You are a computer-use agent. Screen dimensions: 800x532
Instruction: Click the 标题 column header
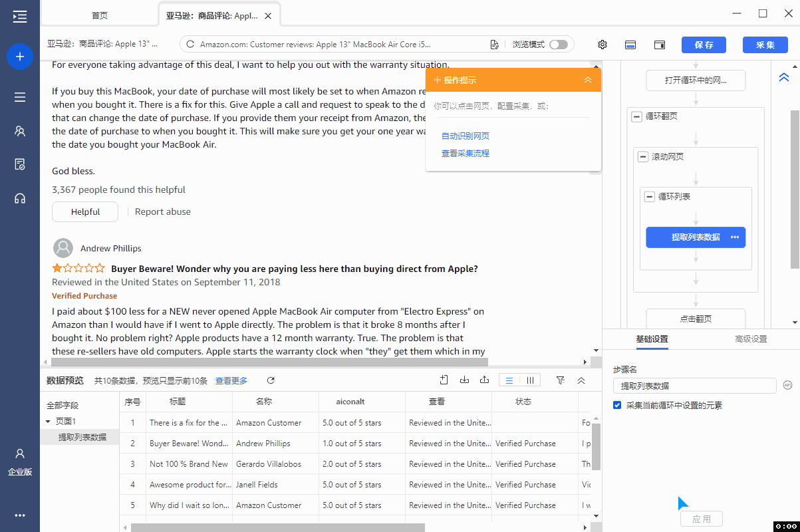point(178,402)
